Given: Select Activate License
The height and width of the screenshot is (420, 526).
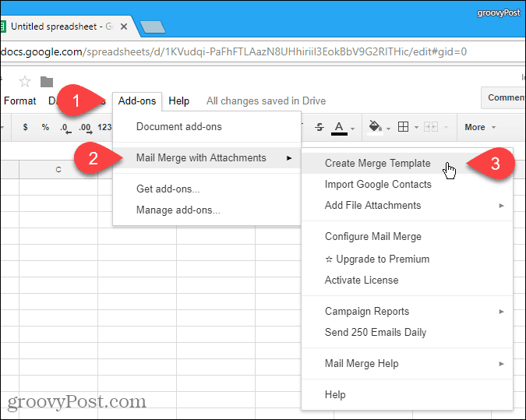Looking at the screenshot, I should coord(408,280).
